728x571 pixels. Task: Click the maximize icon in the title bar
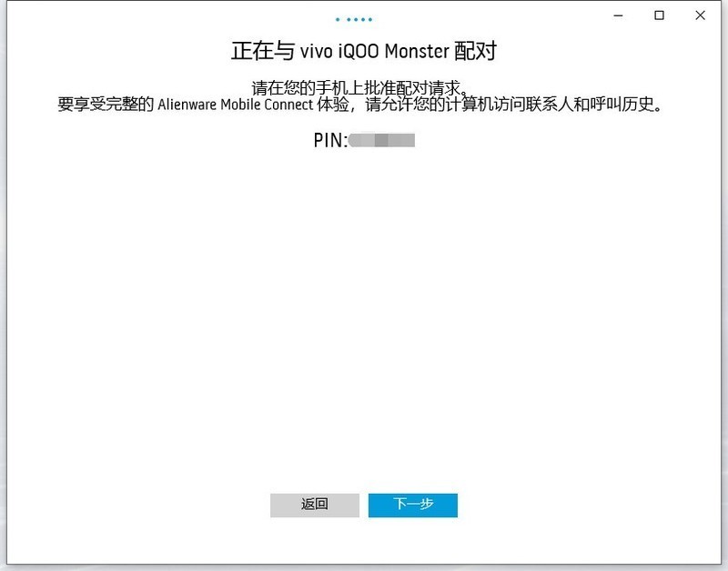[661, 15]
